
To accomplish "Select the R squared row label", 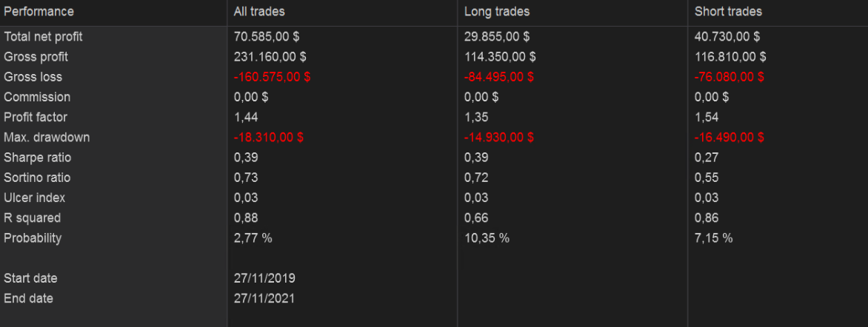I will click(x=33, y=218).
